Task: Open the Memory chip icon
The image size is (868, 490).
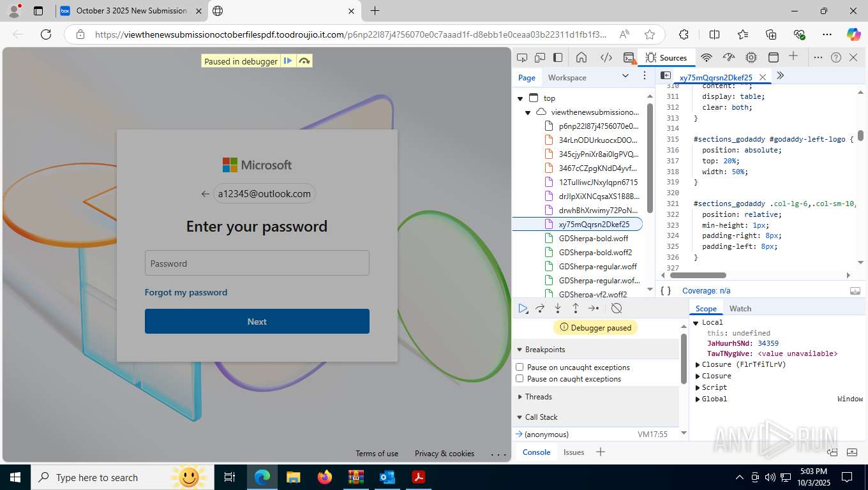Action: point(751,57)
